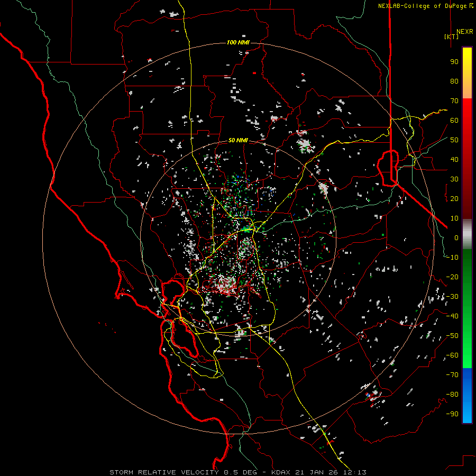Click the 100 NMI range ring label
Viewport: 476px width, 476px height.
[238, 42]
